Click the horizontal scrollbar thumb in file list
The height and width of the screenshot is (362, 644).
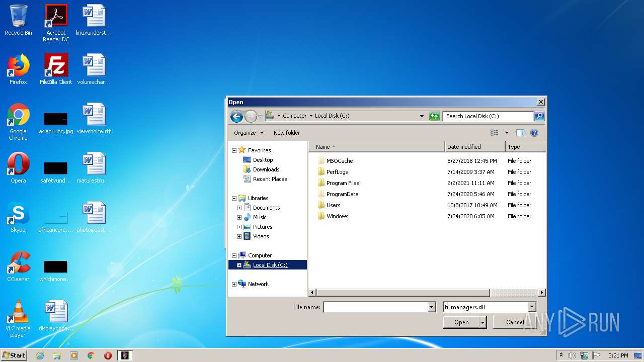pos(404,292)
